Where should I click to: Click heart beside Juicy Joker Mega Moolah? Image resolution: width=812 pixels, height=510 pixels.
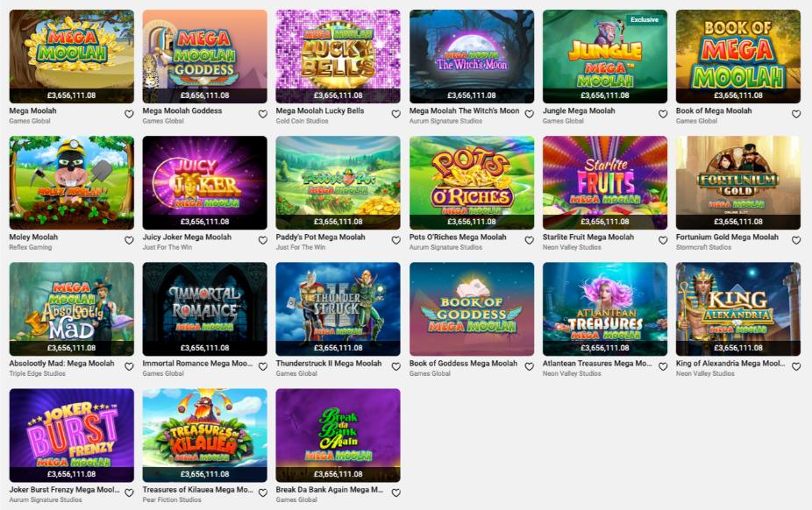pos(262,240)
